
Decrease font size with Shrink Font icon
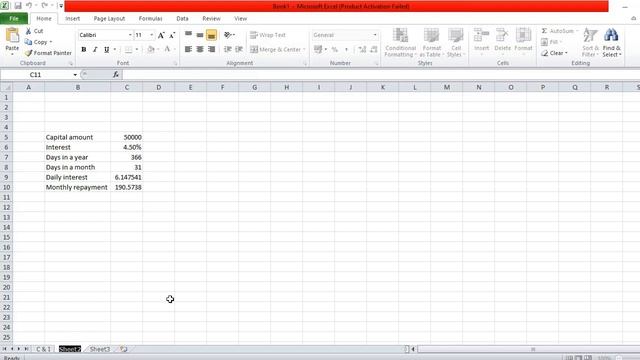click(x=172, y=36)
